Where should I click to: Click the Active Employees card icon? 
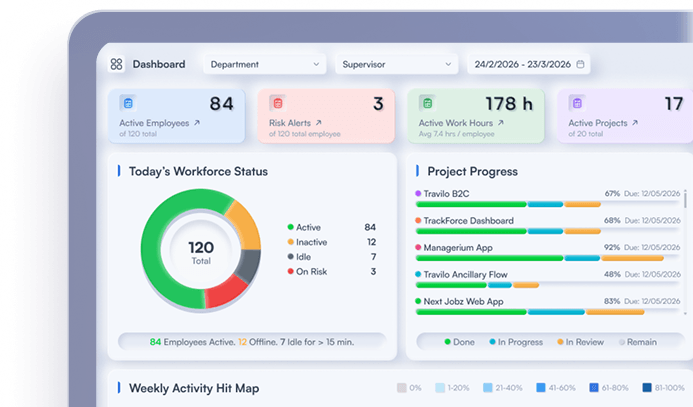pyautogui.click(x=128, y=103)
